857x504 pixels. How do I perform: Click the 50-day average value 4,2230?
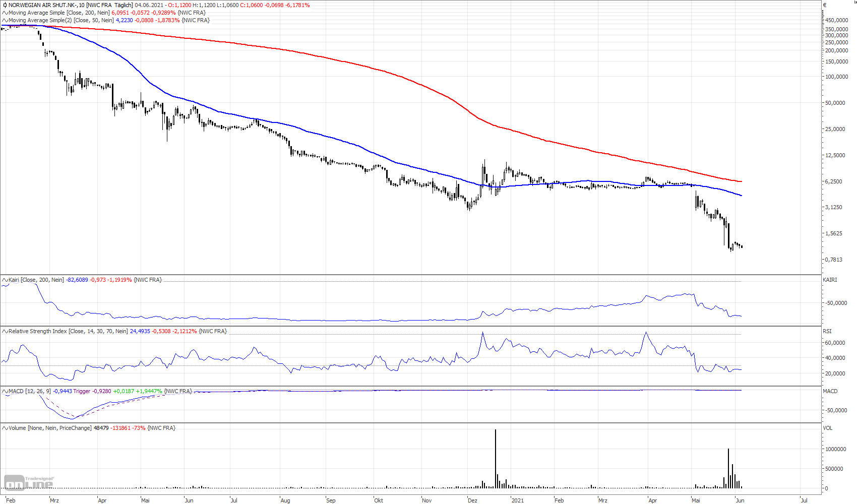(125, 20)
